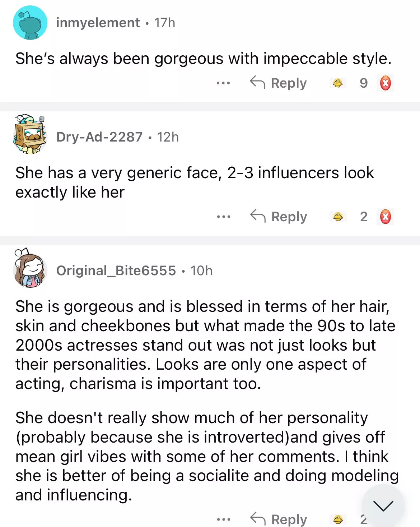Reply to Dry-Ad-2287's comment
This screenshot has height=527, width=420.
coord(279,217)
